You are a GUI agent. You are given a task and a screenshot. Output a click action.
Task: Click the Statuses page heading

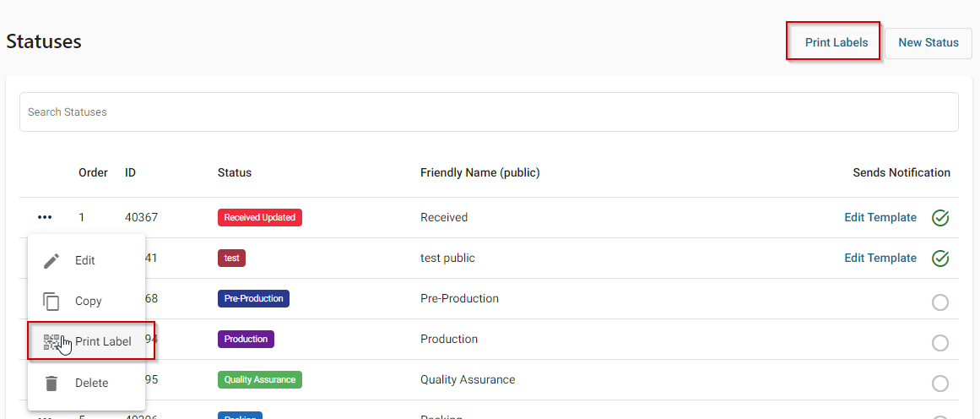tap(44, 42)
